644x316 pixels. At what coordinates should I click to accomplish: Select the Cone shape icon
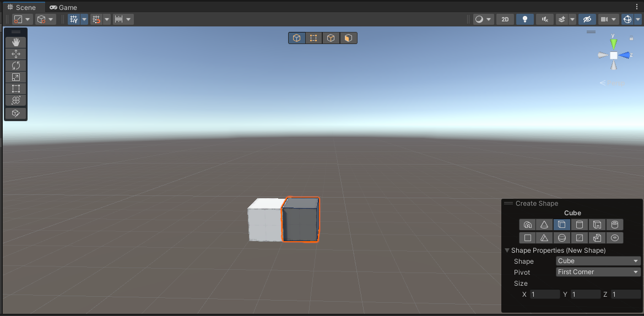tap(544, 225)
